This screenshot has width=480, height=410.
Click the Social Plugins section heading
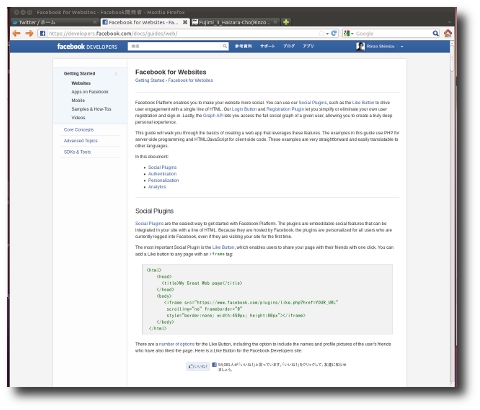154,211
